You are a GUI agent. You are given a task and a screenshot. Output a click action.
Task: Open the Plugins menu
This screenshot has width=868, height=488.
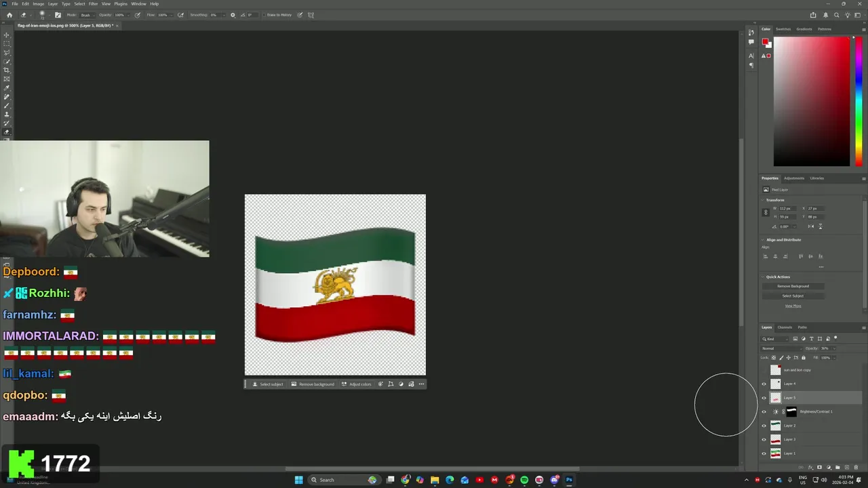[121, 3]
